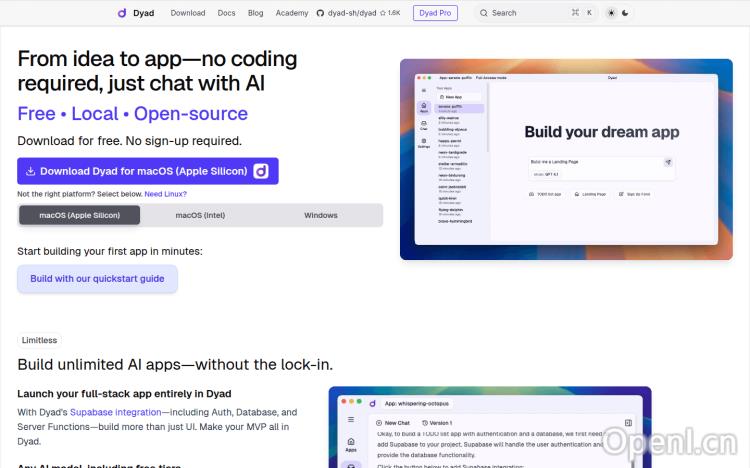Image resolution: width=750 pixels, height=468 pixels.
Task: Click the Dyad Pro button
Action: (x=434, y=13)
